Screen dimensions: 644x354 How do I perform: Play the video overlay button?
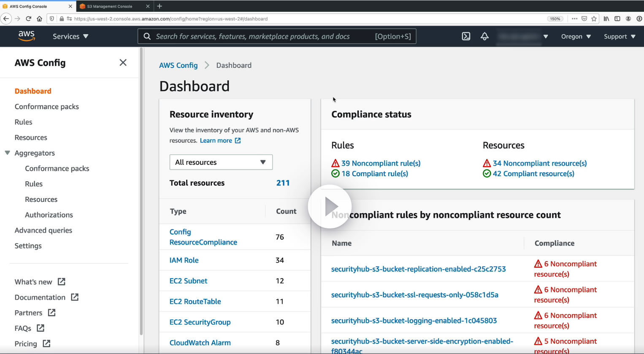[330, 207]
